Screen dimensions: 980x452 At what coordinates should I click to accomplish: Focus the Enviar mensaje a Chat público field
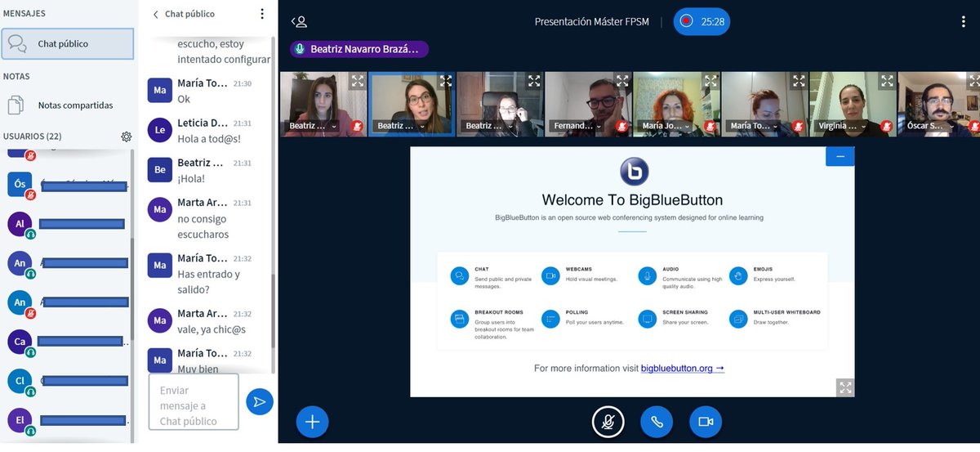pyautogui.click(x=194, y=401)
